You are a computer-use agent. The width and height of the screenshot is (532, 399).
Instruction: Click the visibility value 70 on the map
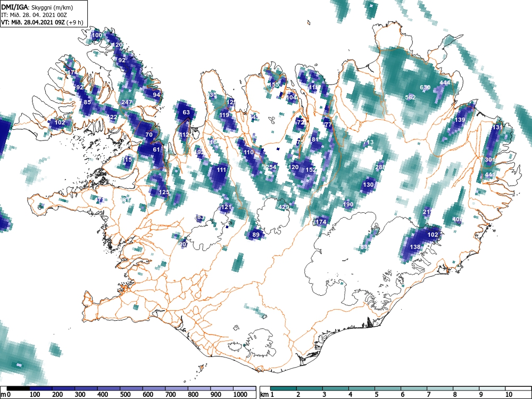tap(149, 135)
